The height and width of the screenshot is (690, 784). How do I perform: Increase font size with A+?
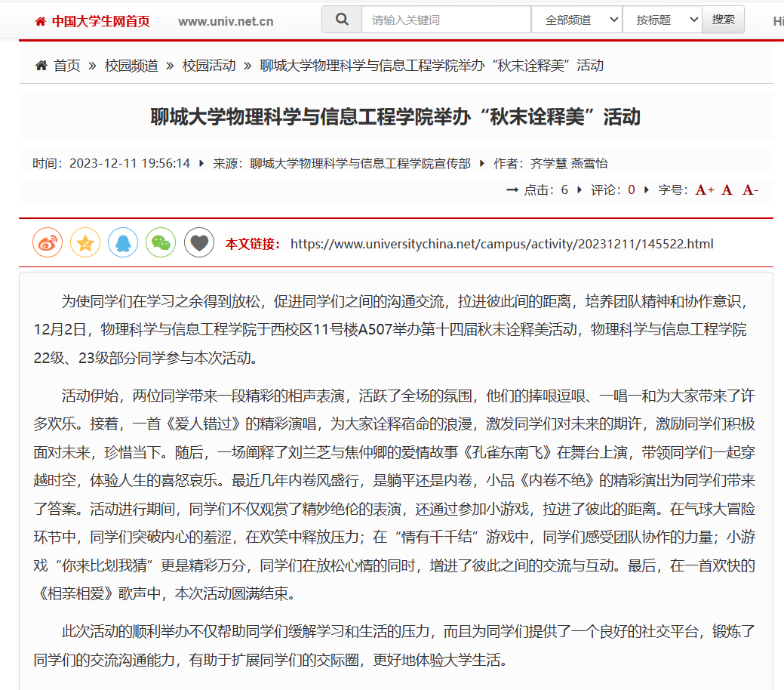(704, 189)
